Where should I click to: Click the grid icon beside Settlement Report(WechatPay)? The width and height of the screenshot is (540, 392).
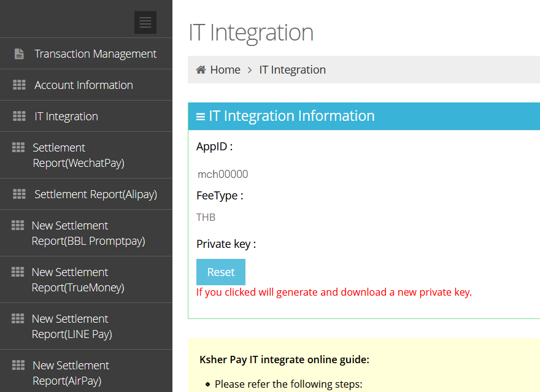click(x=18, y=147)
